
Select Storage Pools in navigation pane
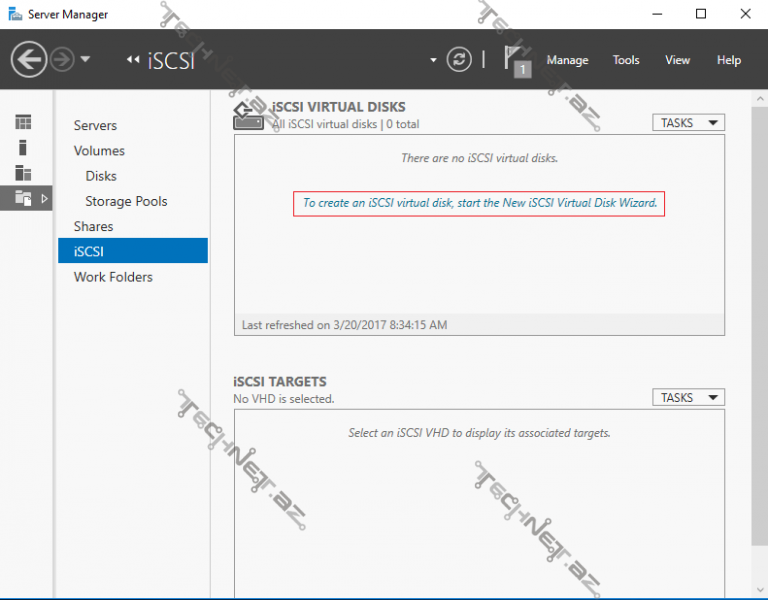pos(126,201)
